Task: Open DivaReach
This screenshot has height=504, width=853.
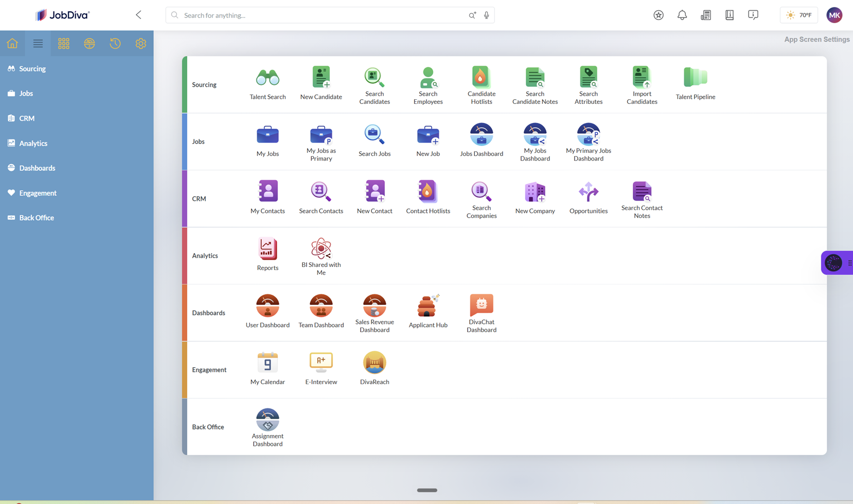Action: click(375, 369)
